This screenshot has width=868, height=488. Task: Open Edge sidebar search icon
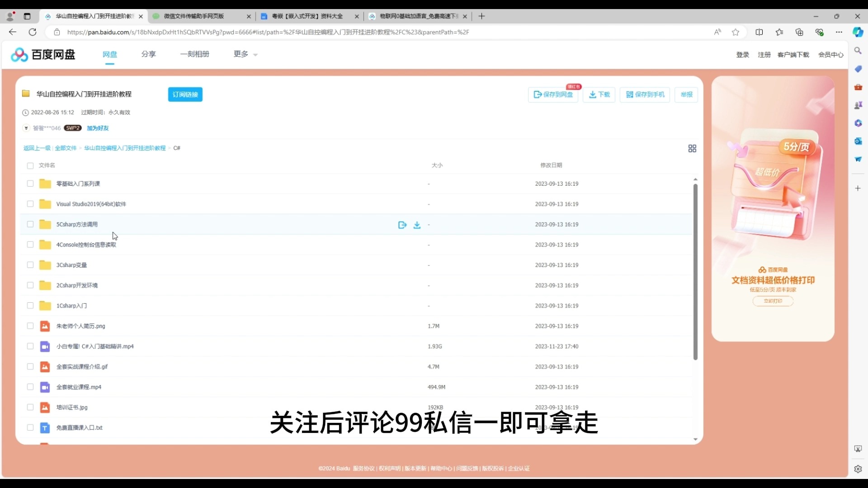pos(858,51)
